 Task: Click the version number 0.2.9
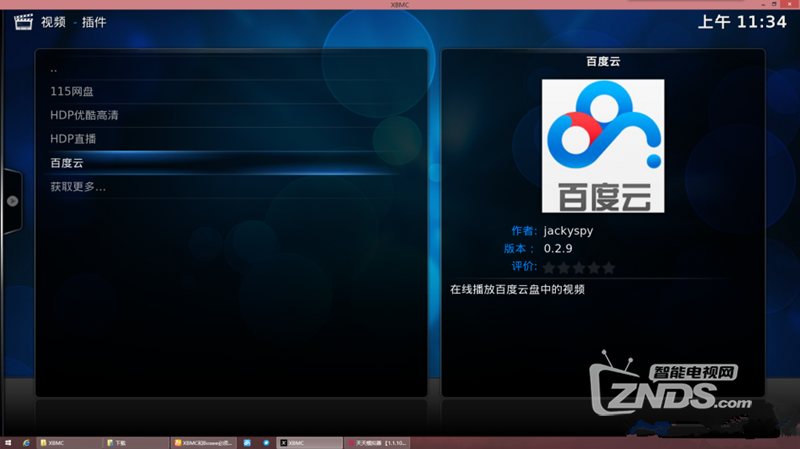coord(558,248)
